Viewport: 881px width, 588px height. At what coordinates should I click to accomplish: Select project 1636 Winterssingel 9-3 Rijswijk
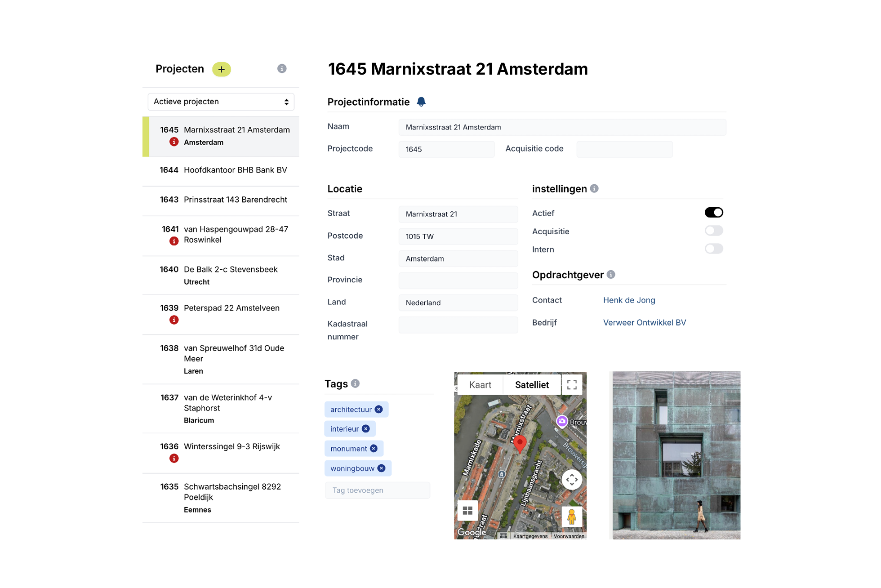[221, 453]
